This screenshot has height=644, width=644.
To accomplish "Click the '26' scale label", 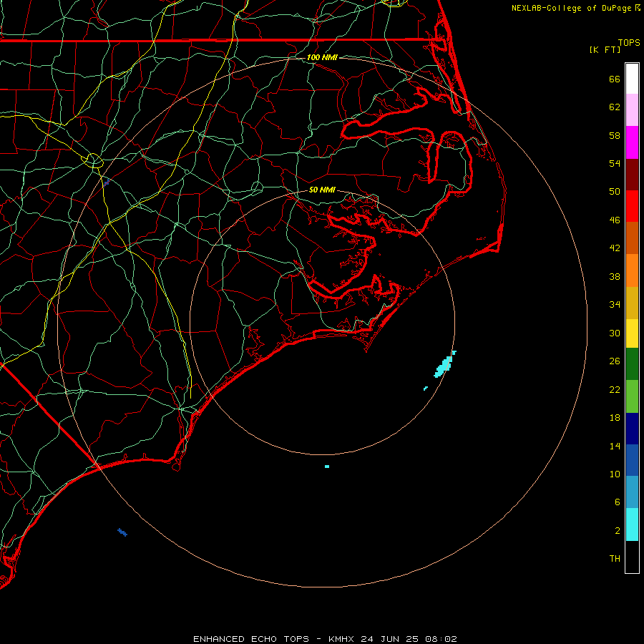I will click(x=615, y=361).
